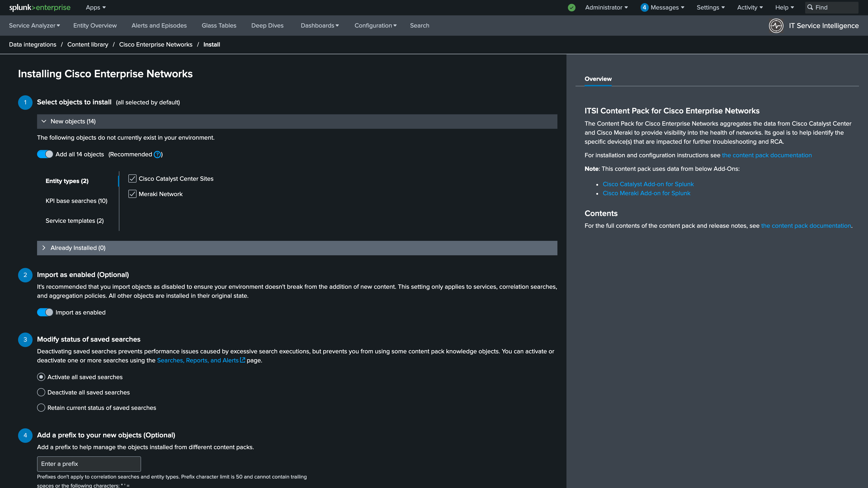Image resolution: width=868 pixels, height=488 pixels.
Task: Collapse the New objects (14) section
Action: 297,122
